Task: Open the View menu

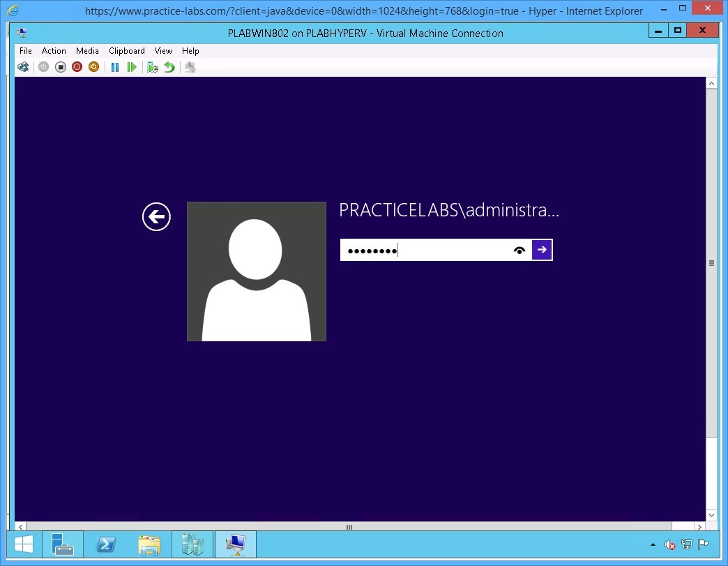Action: 163,50
